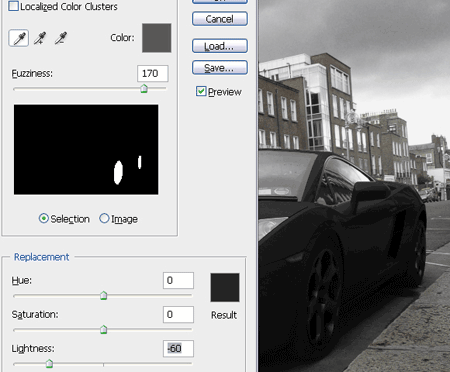The height and width of the screenshot is (372, 450).
Task: Choose the Selection radio button
Action: click(44, 219)
